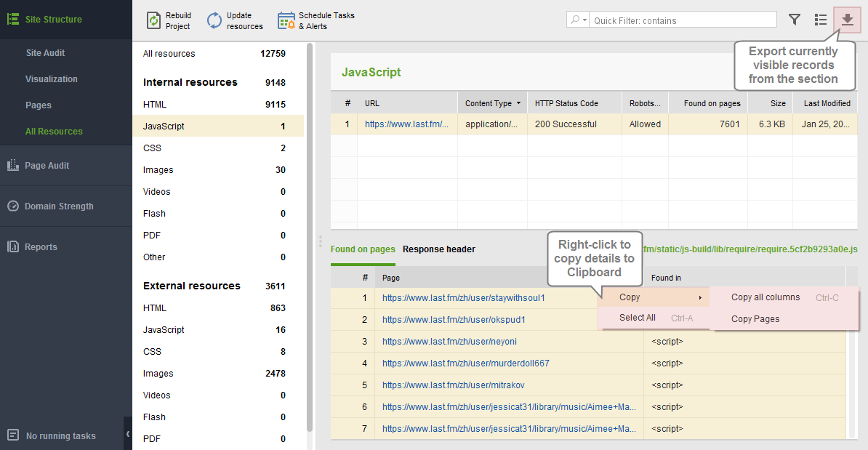
Task: Sort by the Found in column header
Action: click(x=744, y=277)
